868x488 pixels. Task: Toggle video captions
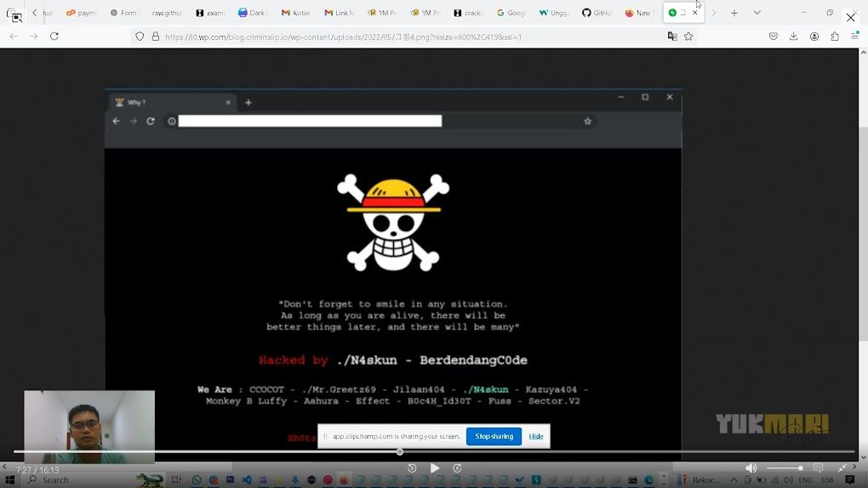(818, 468)
